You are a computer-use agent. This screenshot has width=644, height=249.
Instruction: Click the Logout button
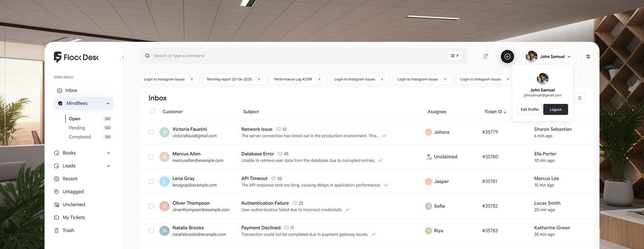coord(555,110)
